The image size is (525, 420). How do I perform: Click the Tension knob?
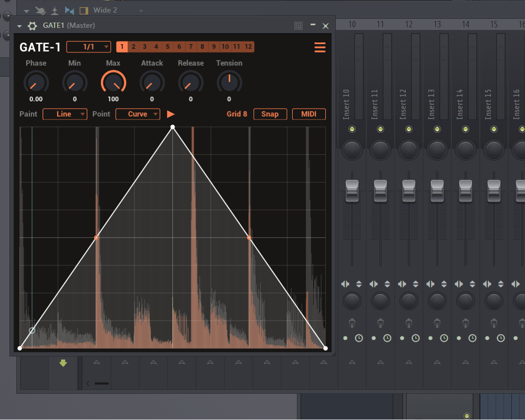(x=229, y=82)
